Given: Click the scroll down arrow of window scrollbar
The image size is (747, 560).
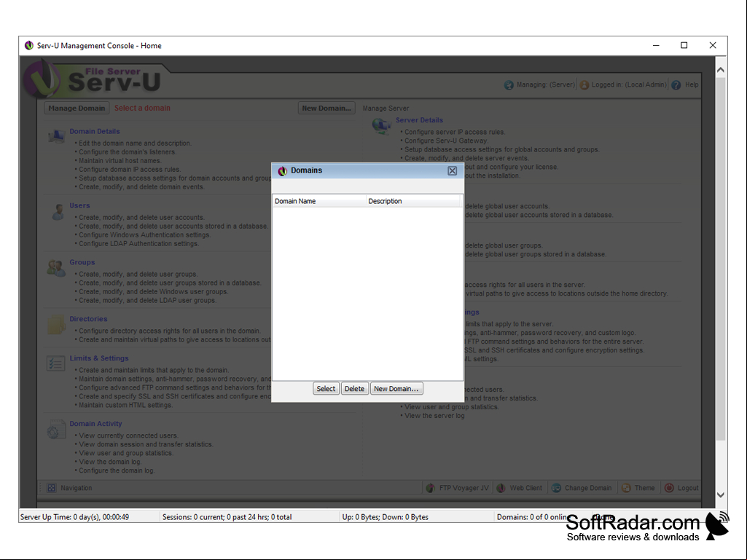Looking at the screenshot, I should point(721,494).
